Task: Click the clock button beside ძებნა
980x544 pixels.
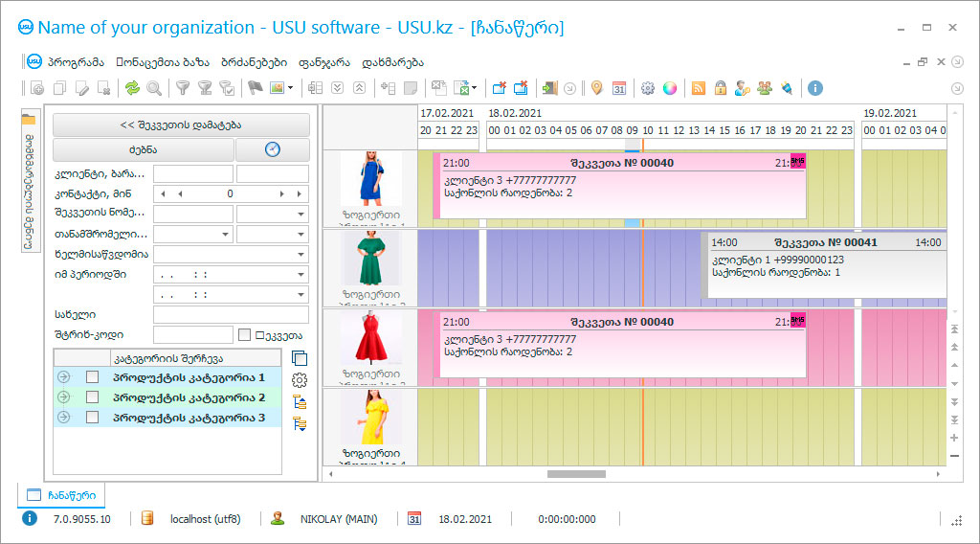Action: coord(273,150)
